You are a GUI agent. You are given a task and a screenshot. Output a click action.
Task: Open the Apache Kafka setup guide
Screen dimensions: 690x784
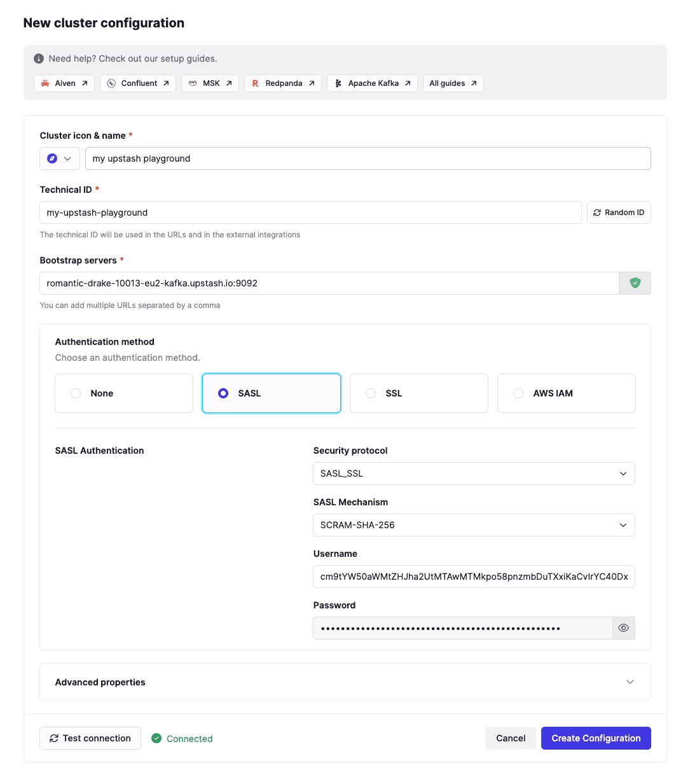372,83
